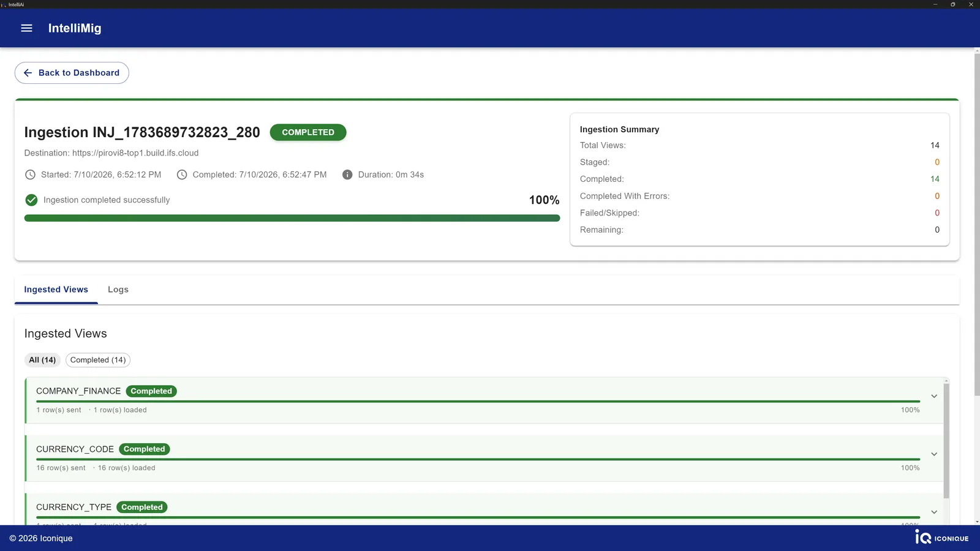The image size is (980, 551).
Task: Expand the COMPANY_FINANCE view row
Action: coord(934,396)
